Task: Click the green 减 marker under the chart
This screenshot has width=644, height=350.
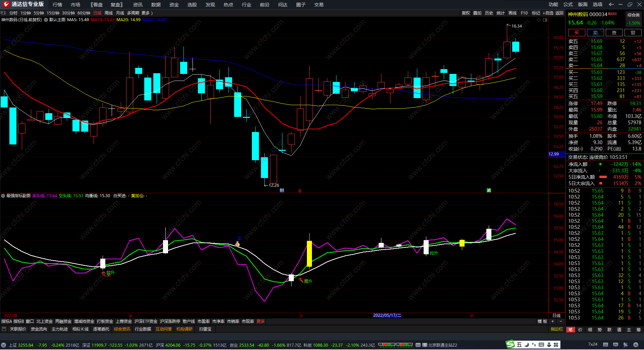Action: tap(489, 190)
